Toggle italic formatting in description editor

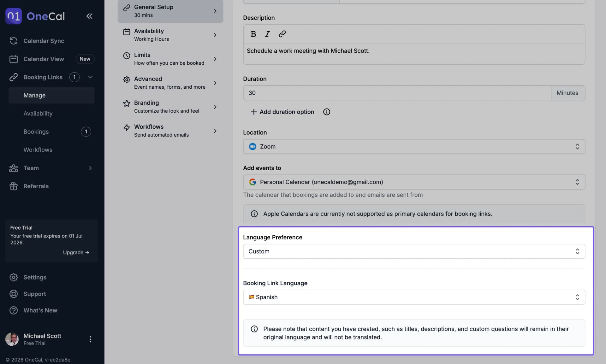[x=267, y=34]
